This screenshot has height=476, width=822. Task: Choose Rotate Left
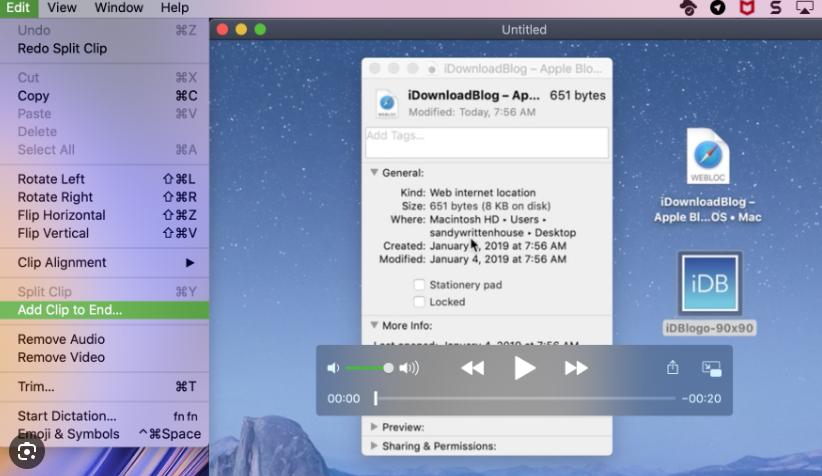click(x=105, y=179)
